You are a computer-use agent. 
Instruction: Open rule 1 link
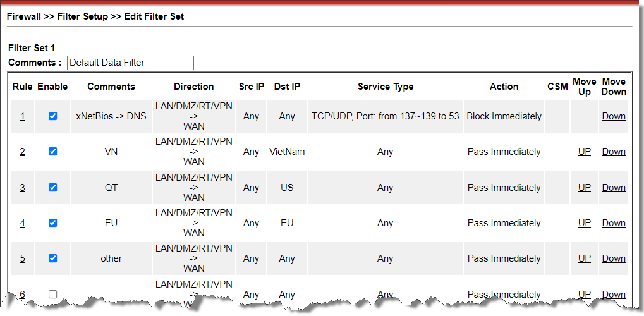(22, 116)
